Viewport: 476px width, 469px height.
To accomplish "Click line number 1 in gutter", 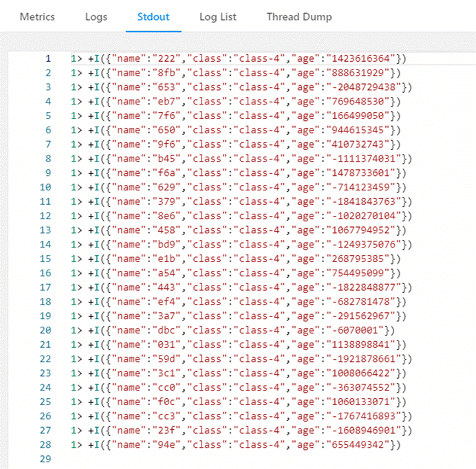I will 47,58.
